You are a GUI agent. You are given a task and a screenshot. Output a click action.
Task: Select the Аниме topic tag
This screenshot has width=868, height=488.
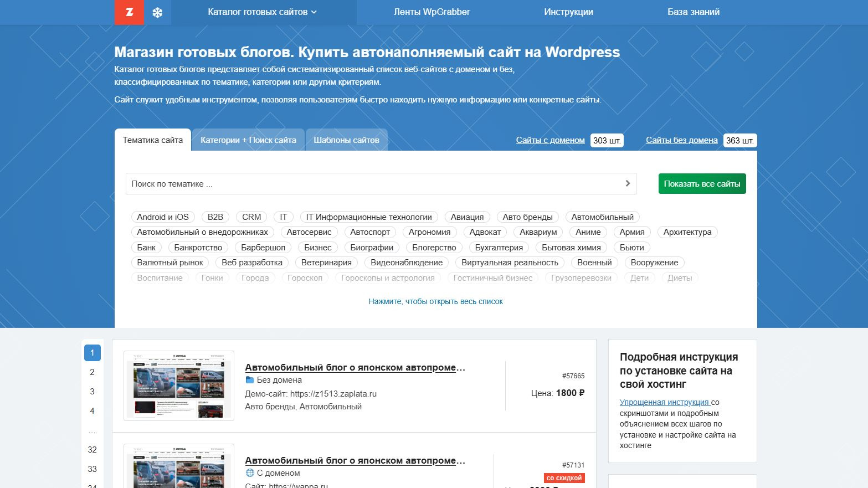click(x=588, y=232)
